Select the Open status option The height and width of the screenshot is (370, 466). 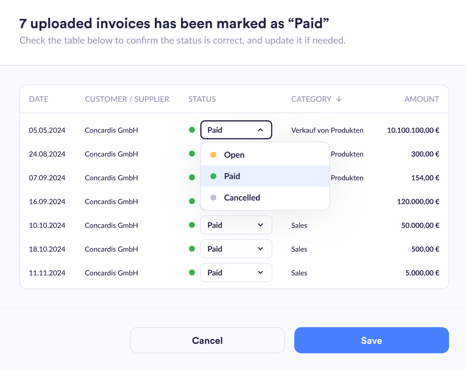[265, 155]
